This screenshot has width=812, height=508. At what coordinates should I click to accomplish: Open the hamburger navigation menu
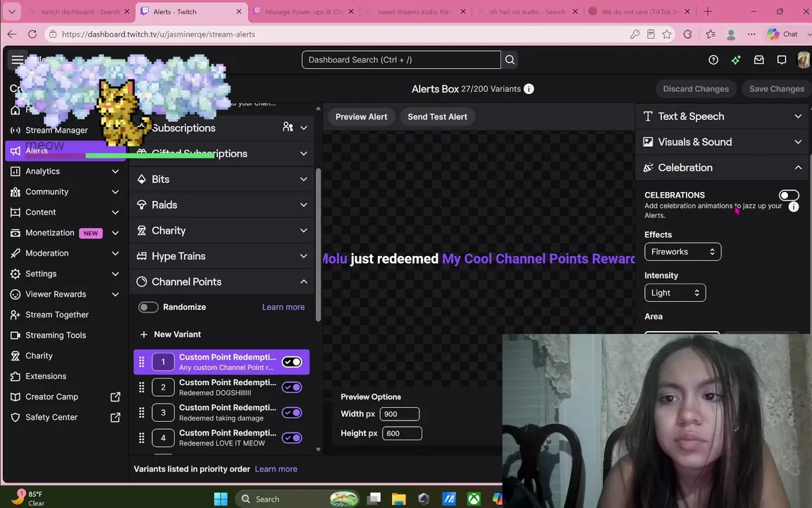(x=17, y=59)
